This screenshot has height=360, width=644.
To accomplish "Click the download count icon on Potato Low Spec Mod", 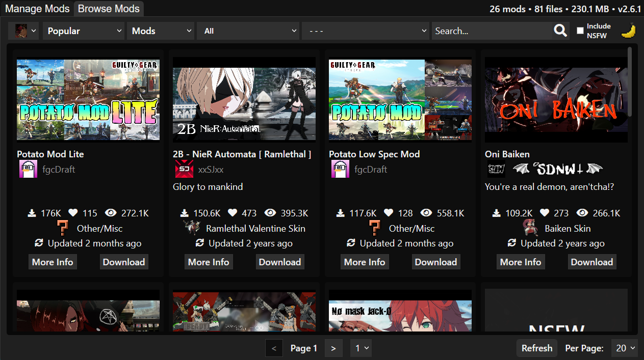I will (x=341, y=213).
